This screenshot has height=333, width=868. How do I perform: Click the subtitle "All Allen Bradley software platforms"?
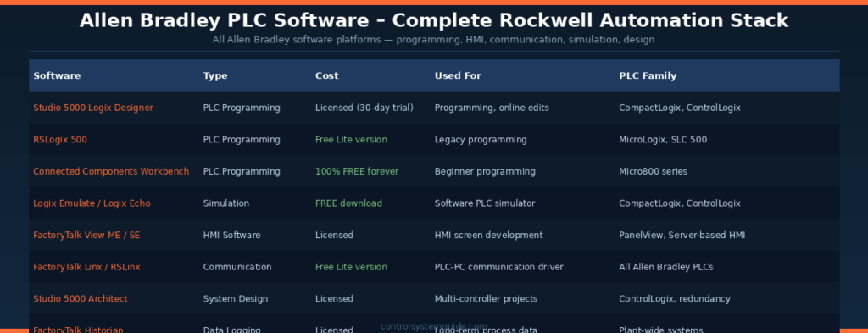coord(297,40)
